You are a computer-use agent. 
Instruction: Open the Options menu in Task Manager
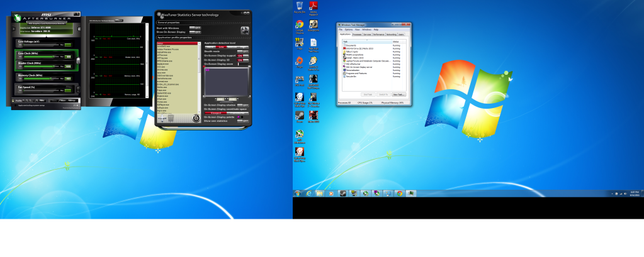(x=349, y=30)
